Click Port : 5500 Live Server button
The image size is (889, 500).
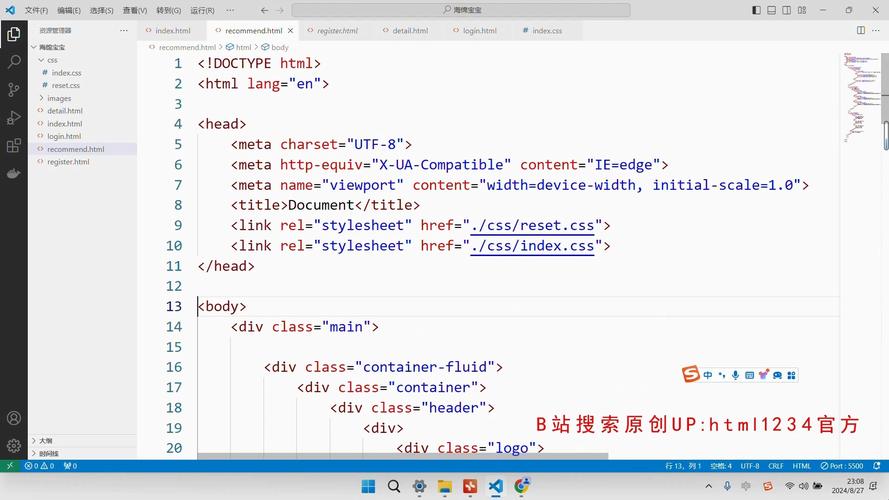(x=842, y=466)
